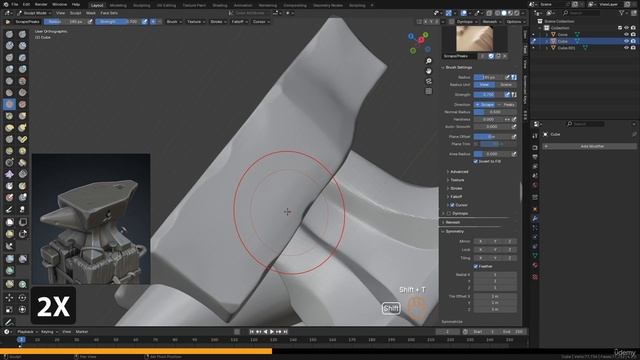
Task: Toggle the Feather checkbox in Symmetry
Action: click(x=476, y=266)
